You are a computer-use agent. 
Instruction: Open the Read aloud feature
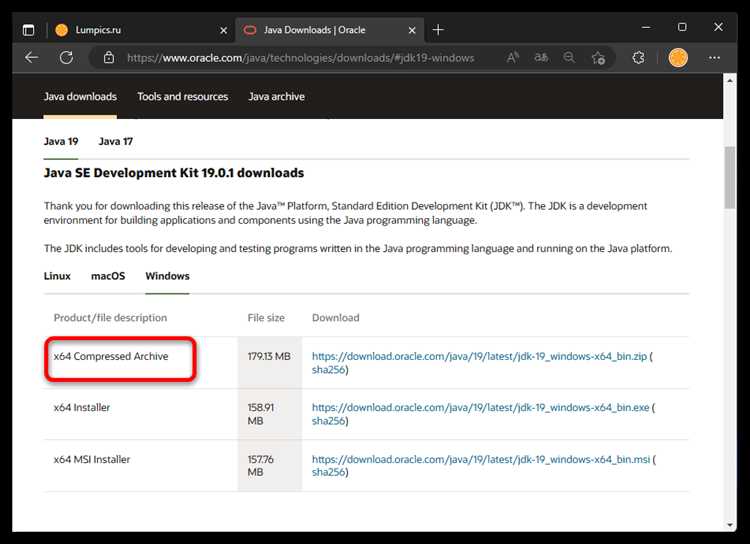[x=512, y=58]
